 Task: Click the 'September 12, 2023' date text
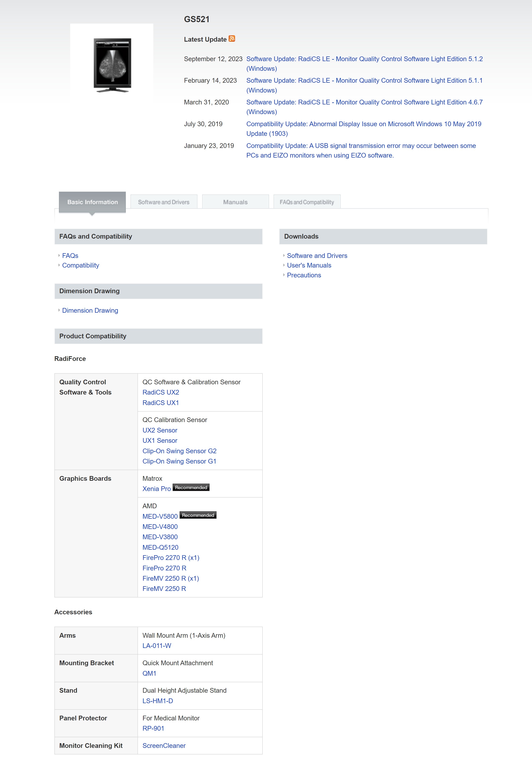pyautogui.click(x=213, y=59)
